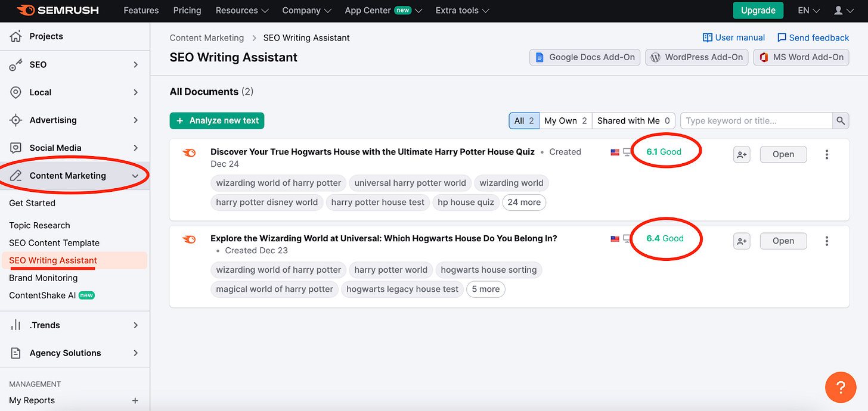The image size is (868, 411).
Task: Expand the SEO sidebar section
Action: 135,64
